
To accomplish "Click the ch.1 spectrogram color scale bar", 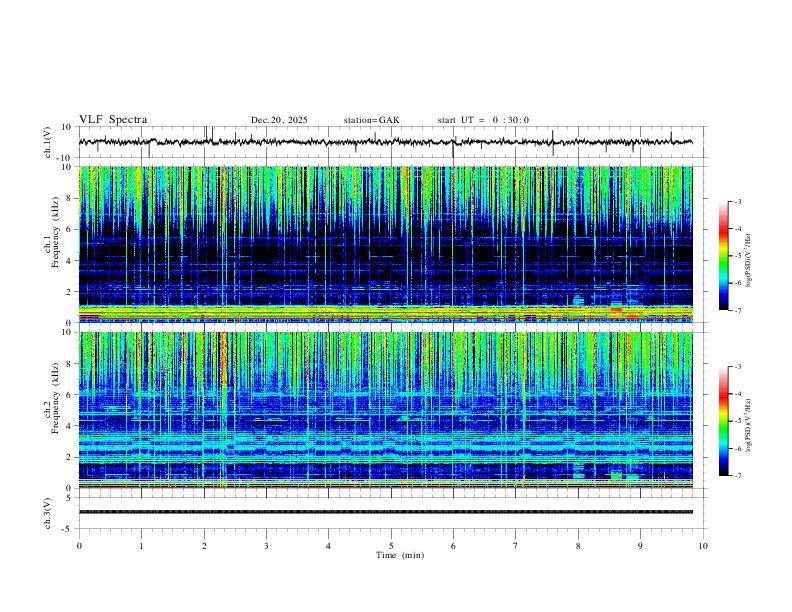I will pos(724,256).
